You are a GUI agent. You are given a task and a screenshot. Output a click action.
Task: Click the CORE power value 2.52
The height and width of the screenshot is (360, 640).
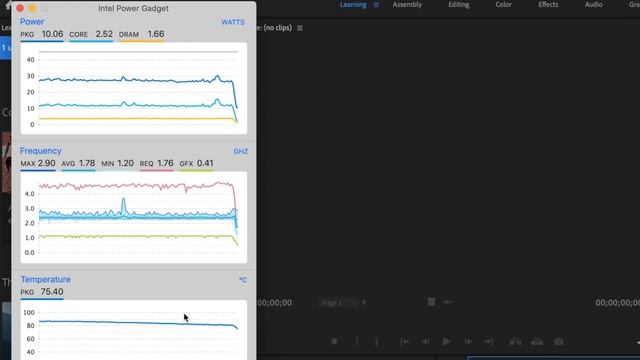coord(104,34)
